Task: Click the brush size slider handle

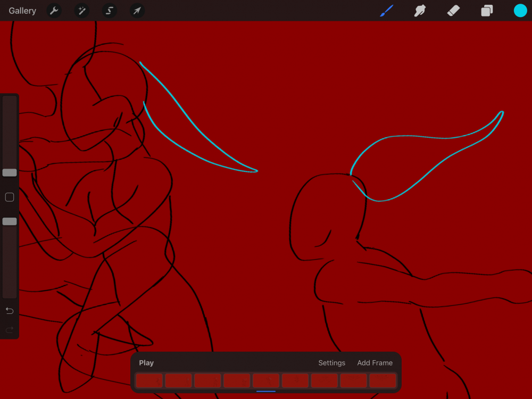Action: click(x=10, y=172)
